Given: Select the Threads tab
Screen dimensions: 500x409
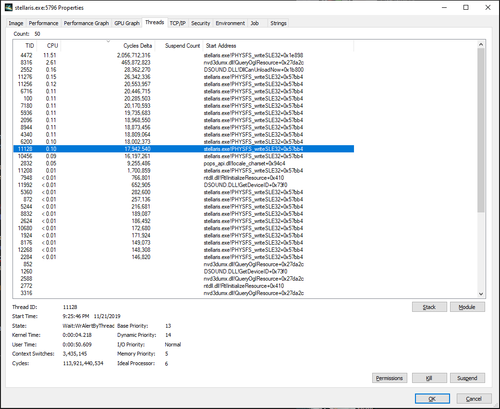Looking at the screenshot, I should (x=155, y=22).
